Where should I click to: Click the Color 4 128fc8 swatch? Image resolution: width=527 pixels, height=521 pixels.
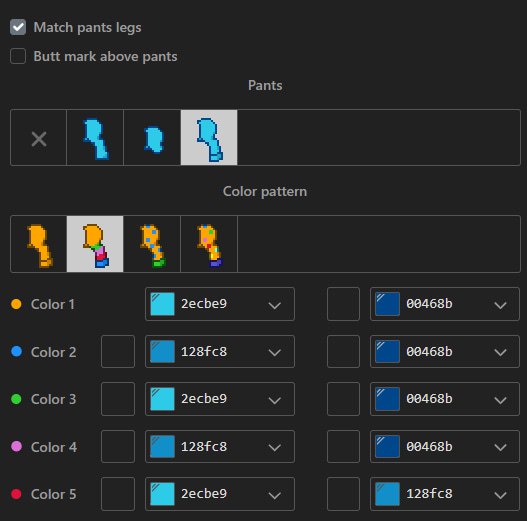pyautogui.click(x=162, y=446)
